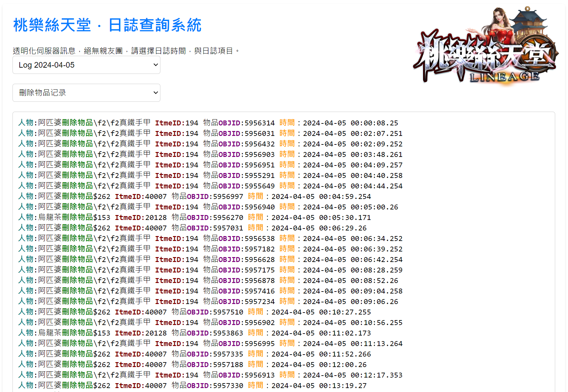
Task: Select the log row with OBJID:5956628
Action: pyautogui.click(x=210, y=259)
